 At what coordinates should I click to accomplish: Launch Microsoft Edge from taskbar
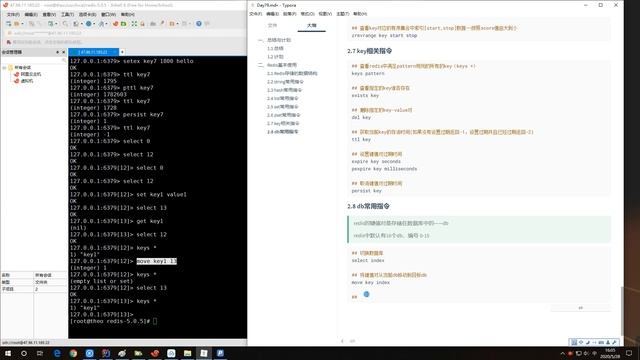pyautogui.click(x=57, y=353)
